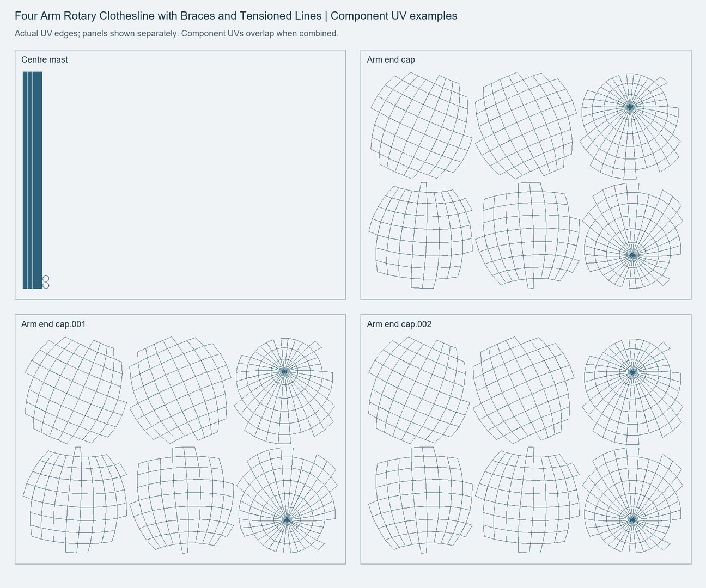Select bottom-left grid island in Arm end cap

click(x=421, y=236)
